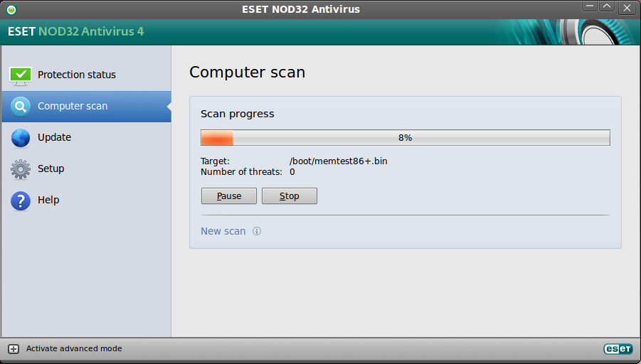The height and width of the screenshot is (364, 641).
Task: Click the target path /boot/memtest86+.bin
Action: pos(338,161)
